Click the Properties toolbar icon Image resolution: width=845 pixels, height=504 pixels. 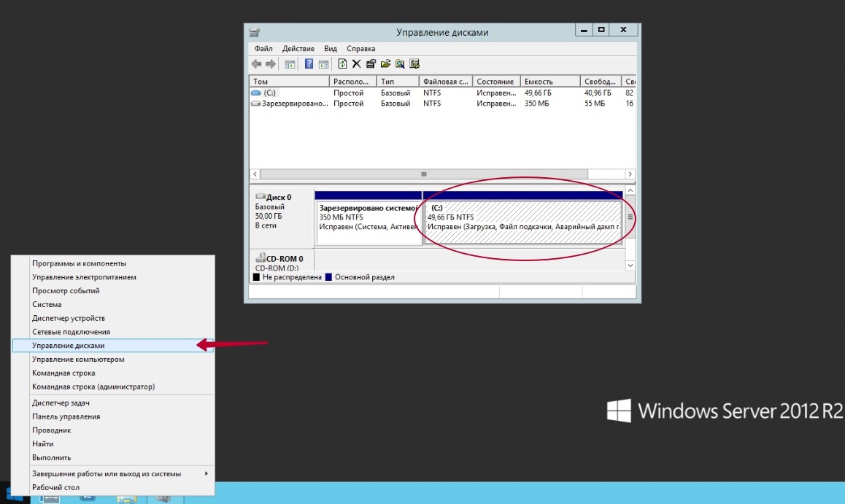pyautogui.click(x=371, y=64)
